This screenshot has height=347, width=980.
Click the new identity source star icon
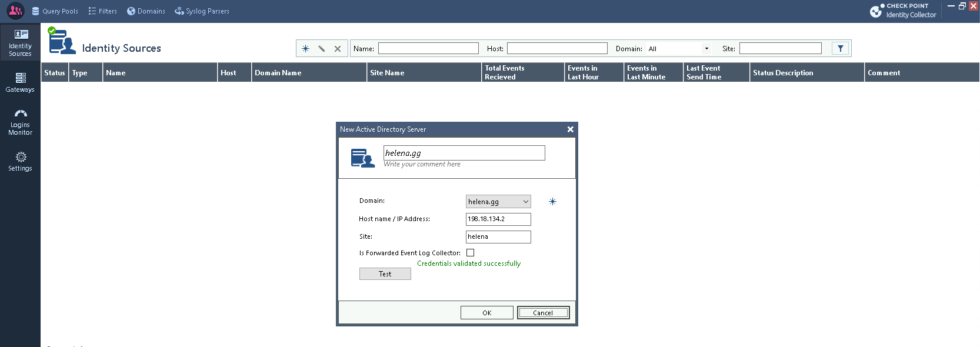pos(305,49)
